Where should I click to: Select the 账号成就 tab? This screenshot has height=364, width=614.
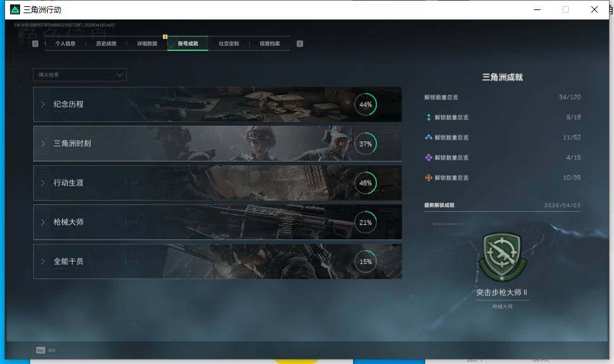click(x=187, y=43)
